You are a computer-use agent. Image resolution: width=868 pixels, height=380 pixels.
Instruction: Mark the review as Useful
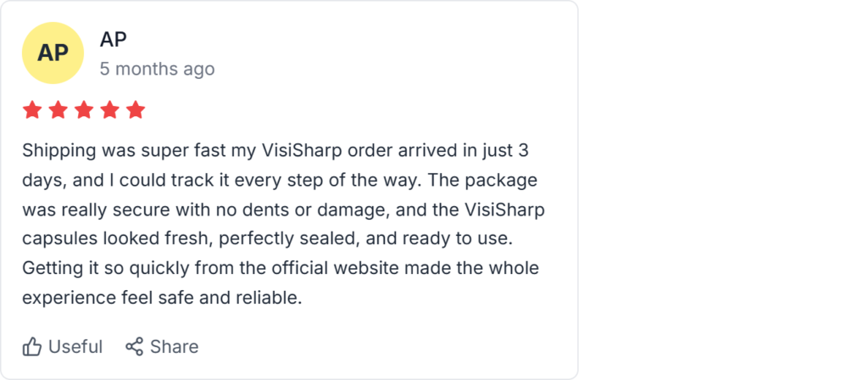75,347
